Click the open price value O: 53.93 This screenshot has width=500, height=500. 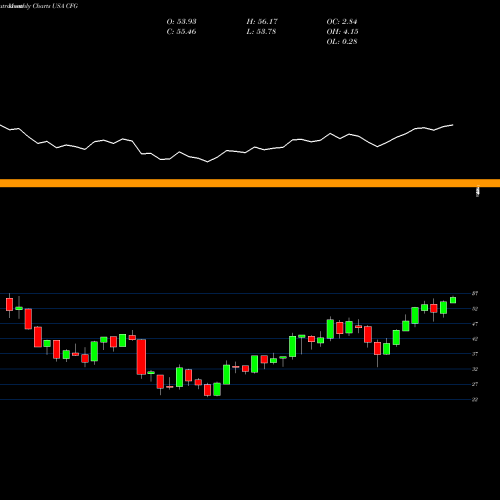tap(181, 22)
